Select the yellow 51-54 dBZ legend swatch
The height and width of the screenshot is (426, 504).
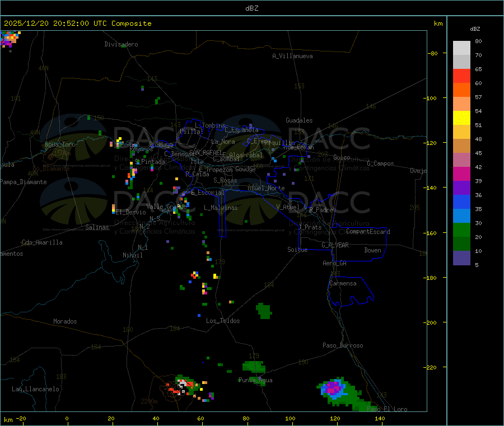(x=461, y=118)
